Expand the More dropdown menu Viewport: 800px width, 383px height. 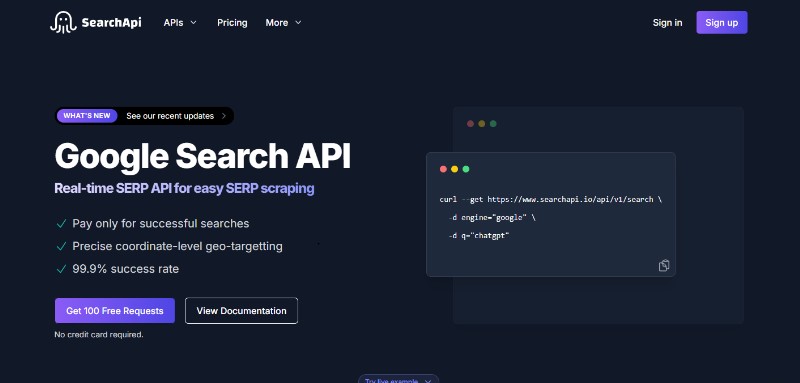click(284, 22)
